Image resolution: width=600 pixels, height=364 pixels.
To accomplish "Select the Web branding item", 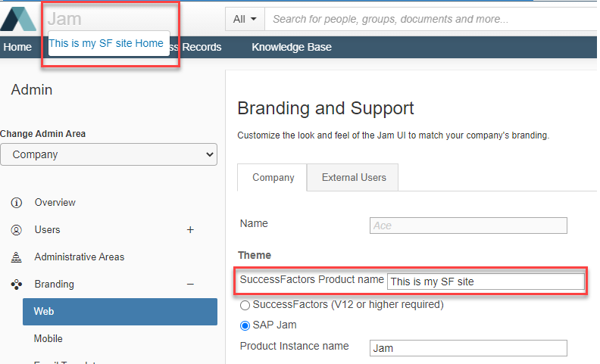I will pos(120,312).
